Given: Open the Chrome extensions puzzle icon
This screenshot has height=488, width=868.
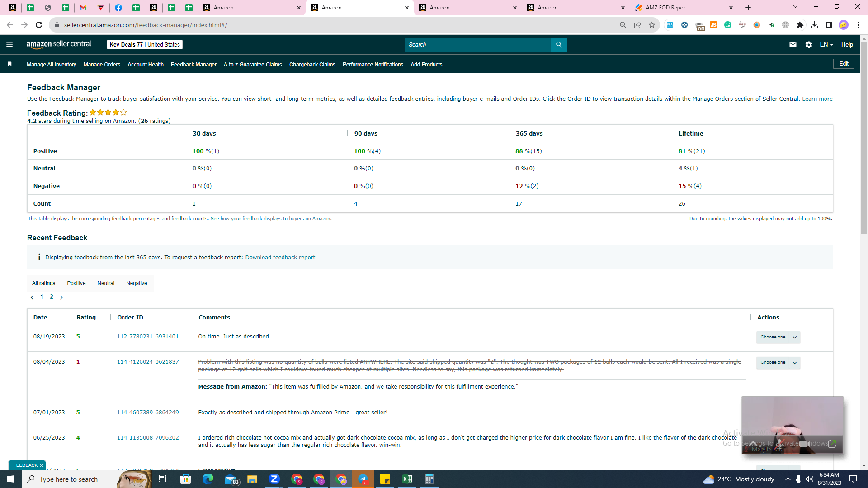Looking at the screenshot, I should tap(800, 25).
